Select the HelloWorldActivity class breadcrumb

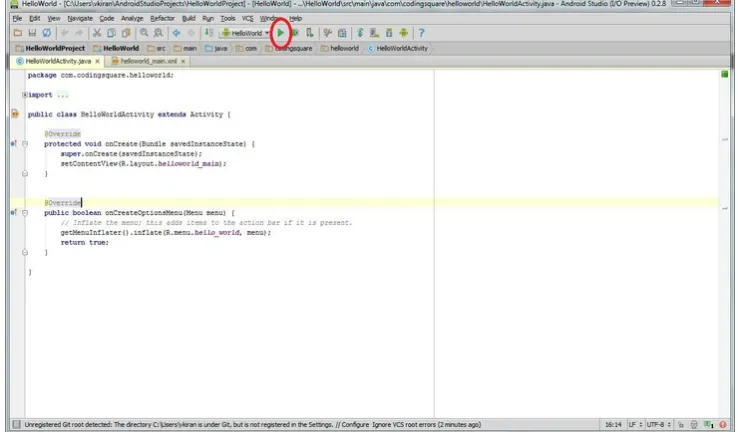point(398,48)
